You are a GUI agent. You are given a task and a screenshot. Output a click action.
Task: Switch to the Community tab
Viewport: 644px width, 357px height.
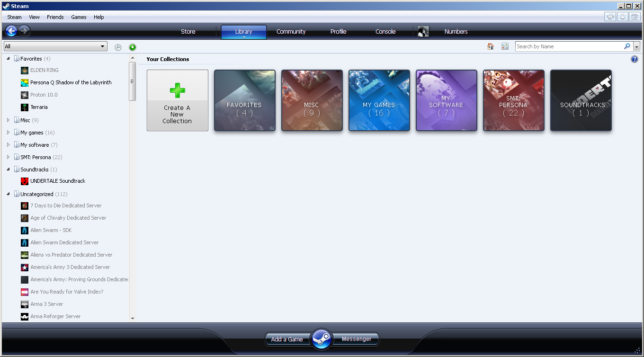(x=291, y=32)
